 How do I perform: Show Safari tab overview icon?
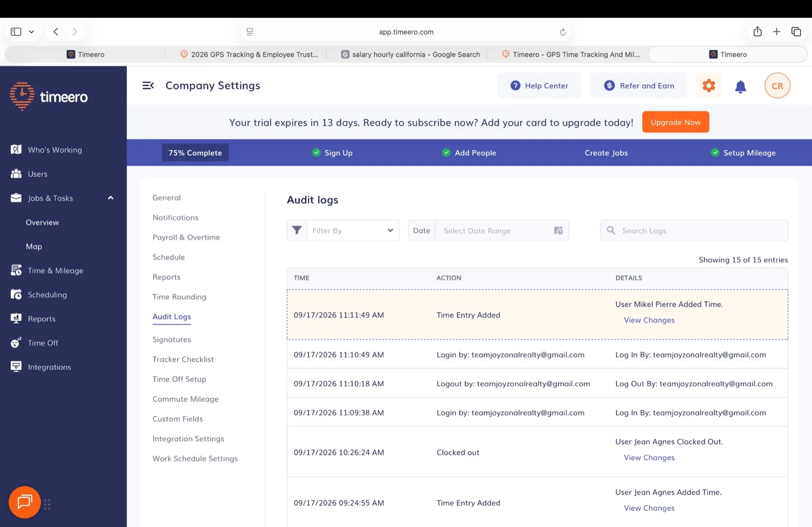tap(796, 31)
